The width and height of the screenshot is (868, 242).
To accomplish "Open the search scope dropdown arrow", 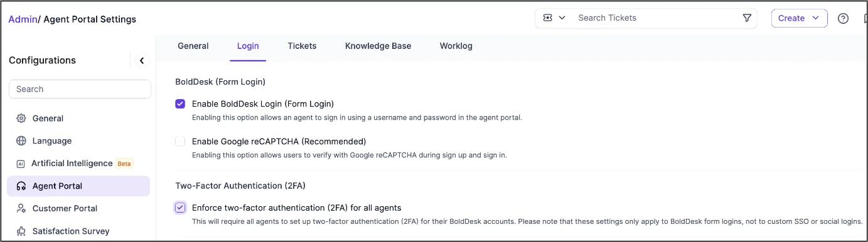I will [562, 18].
